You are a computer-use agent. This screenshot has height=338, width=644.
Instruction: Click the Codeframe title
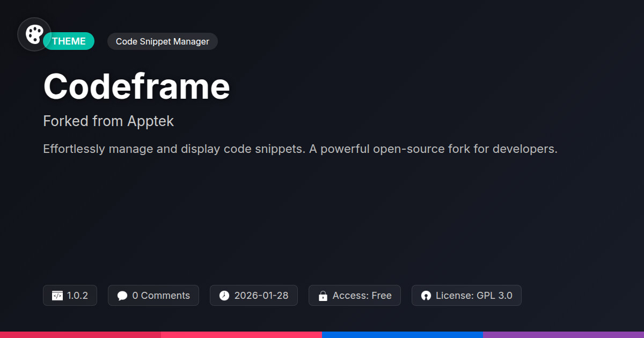pos(137,86)
